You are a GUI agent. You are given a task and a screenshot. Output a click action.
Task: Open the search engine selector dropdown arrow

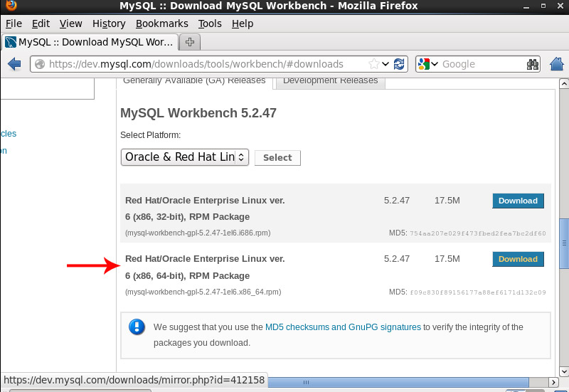(435, 64)
